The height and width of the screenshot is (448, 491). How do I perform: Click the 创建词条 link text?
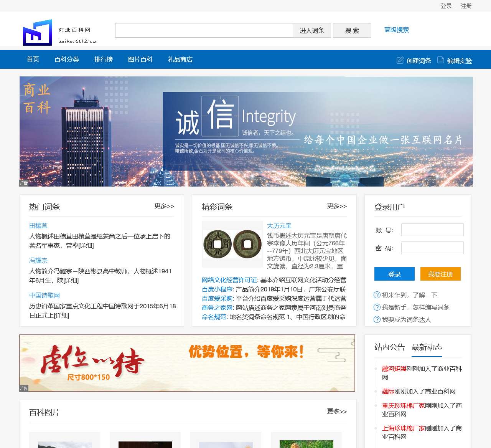coord(419,61)
